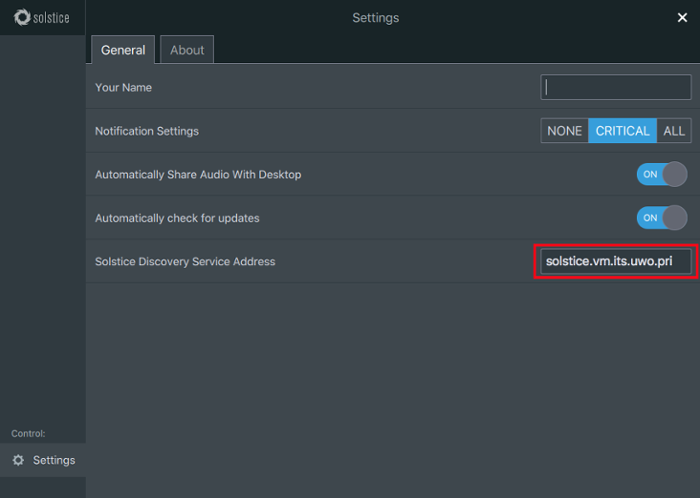Disable the automatic update check switch
The width and height of the screenshot is (700, 498).
tap(661, 218)
